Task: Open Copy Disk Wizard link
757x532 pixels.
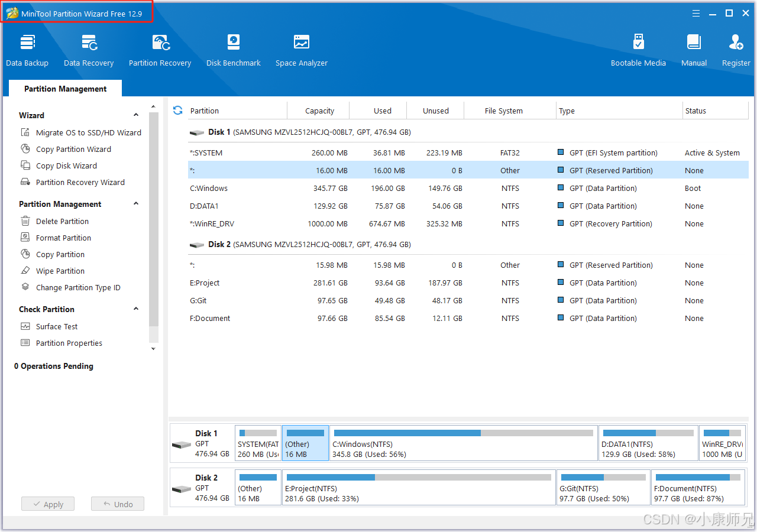Action: point(66,166)
